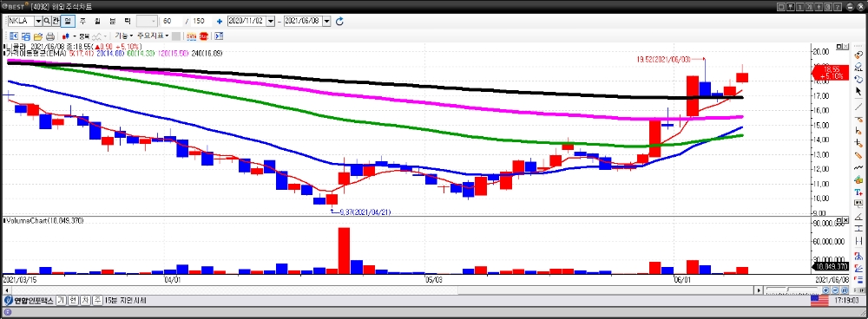Open the 주요지표 menu
This screenshot has height=319, width=868.
click(153, 36)
